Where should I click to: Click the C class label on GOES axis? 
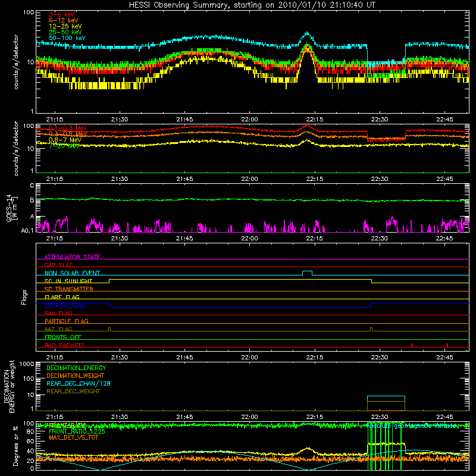tap(32, 186)
